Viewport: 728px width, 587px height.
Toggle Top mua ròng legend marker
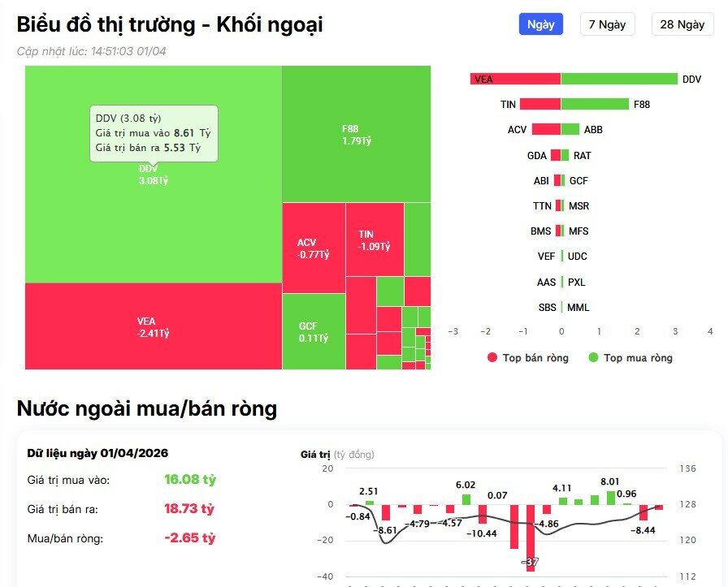(593, 358)
